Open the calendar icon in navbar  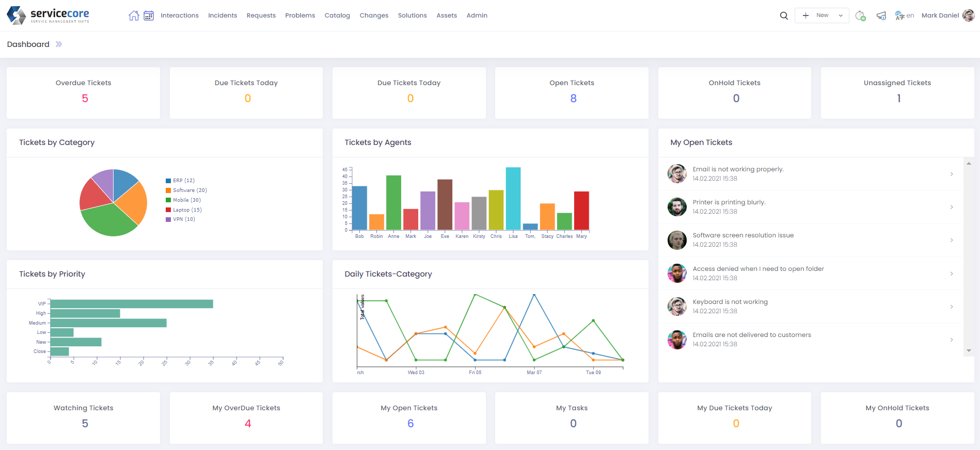tap(149, 15)
